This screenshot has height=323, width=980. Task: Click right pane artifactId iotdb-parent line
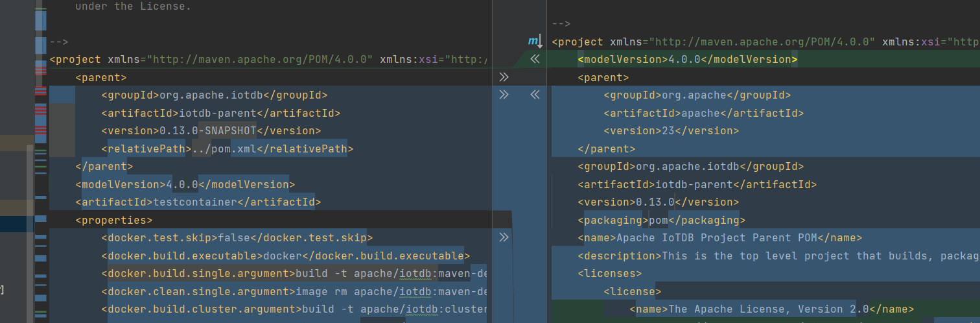click(697, 184)
